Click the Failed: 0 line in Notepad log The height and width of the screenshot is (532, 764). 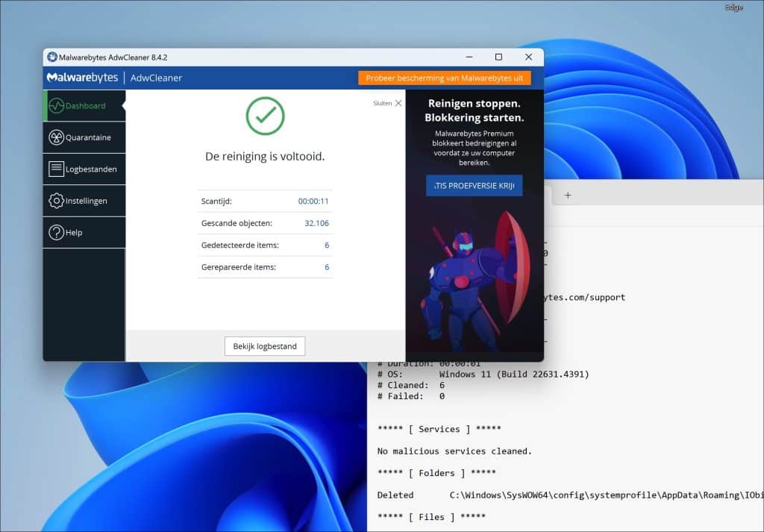[411, 396]
